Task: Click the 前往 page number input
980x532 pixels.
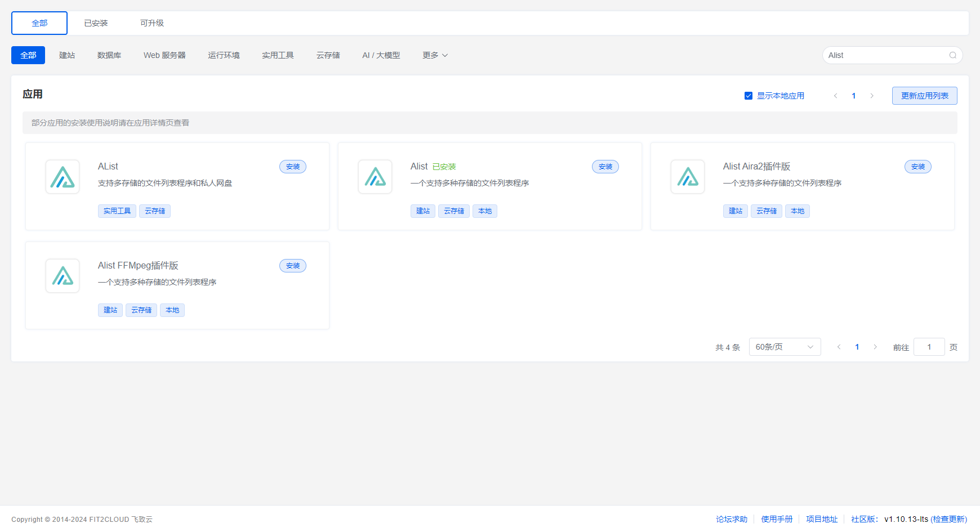Action: pos(929,347)
